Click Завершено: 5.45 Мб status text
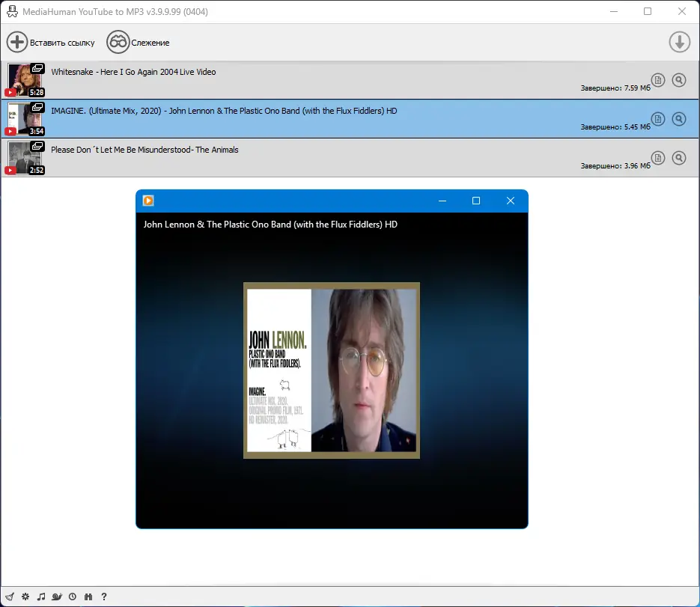Screen dimensions: 700x607 (x=615, y=126)
